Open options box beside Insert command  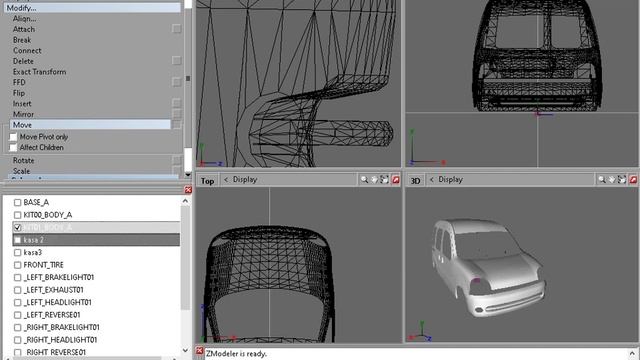(176, 103)
